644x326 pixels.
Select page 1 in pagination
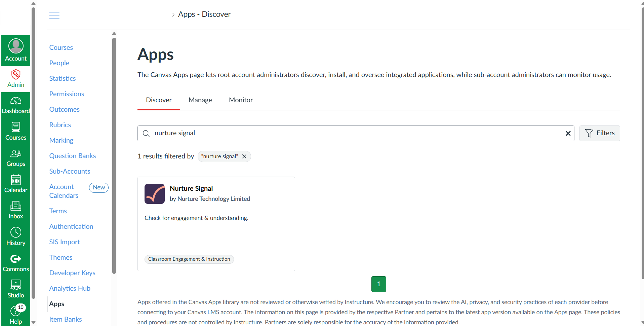[x=379, y=284]
